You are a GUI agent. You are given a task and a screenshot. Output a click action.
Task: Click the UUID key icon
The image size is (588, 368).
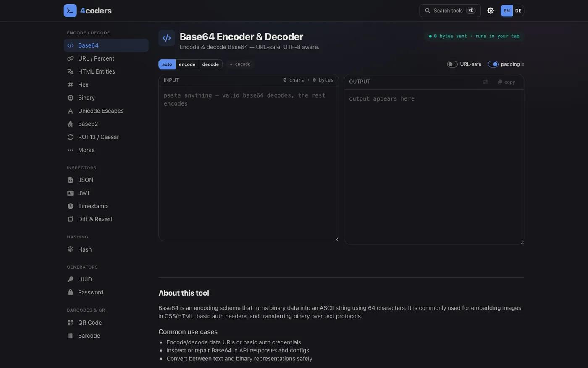pos(71,279)
